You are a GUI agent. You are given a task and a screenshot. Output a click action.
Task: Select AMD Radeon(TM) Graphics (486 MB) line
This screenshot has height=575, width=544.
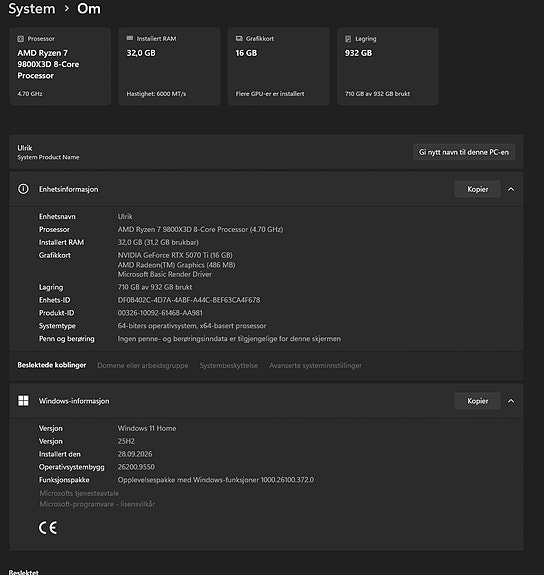coord(176,265)
